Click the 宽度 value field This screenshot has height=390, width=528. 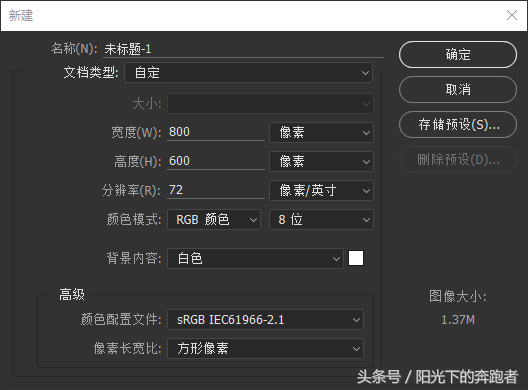216,132
